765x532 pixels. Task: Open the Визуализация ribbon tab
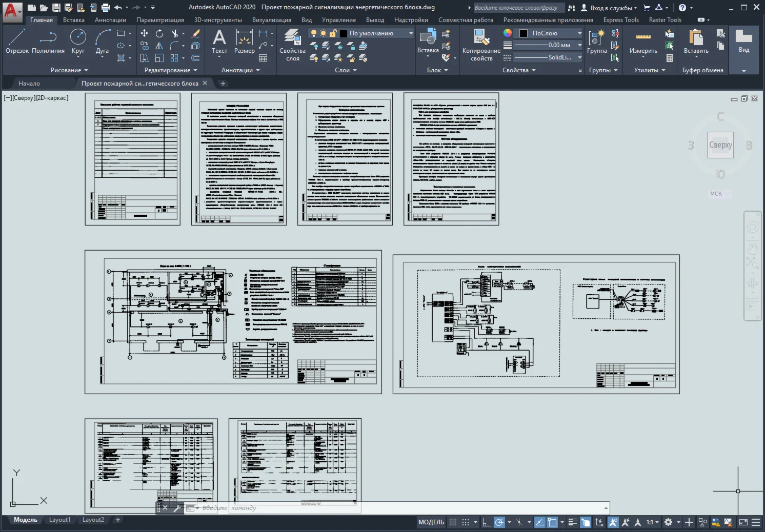tap(272, 20)
